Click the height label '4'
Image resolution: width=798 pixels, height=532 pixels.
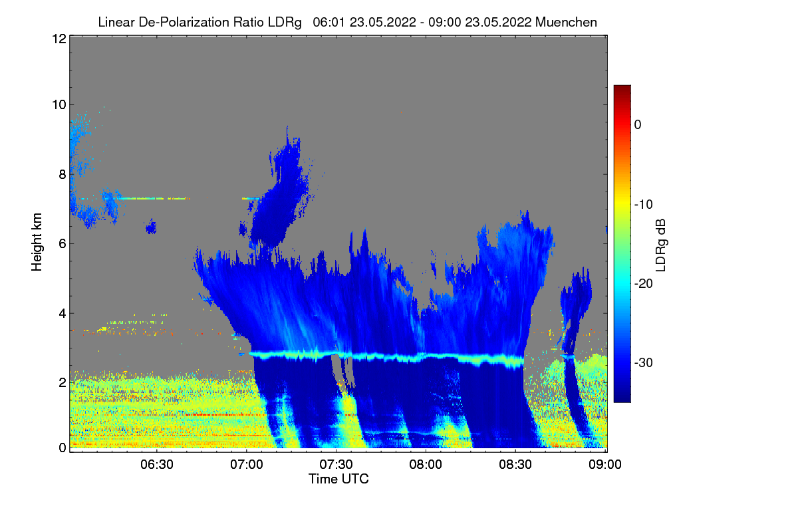coord(61,313)
